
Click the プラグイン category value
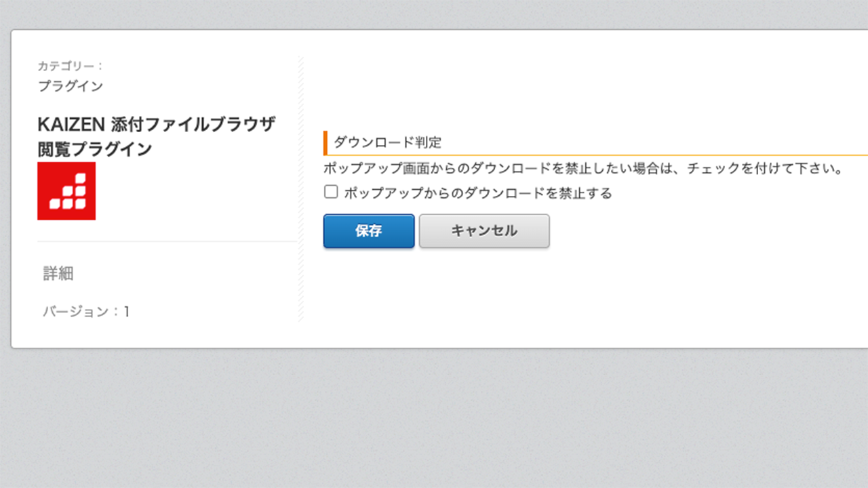pos(71,86)
